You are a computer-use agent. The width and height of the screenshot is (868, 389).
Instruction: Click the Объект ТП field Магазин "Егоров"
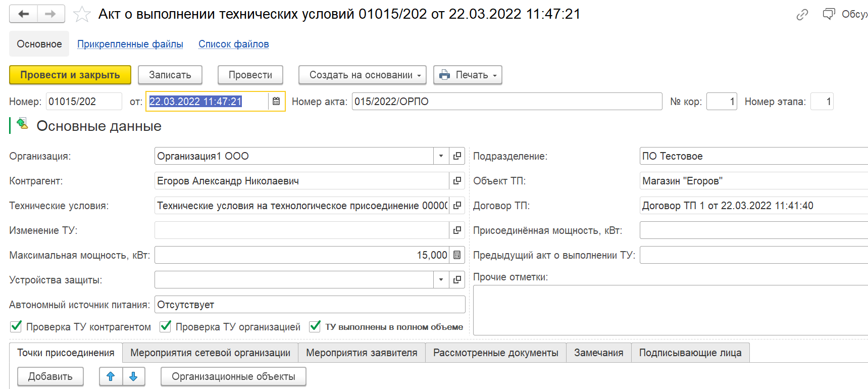(753, 181)
